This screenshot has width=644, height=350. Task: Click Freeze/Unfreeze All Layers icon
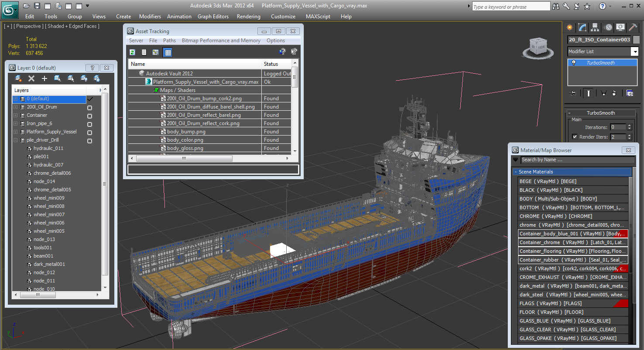click(x=97, y=78)
